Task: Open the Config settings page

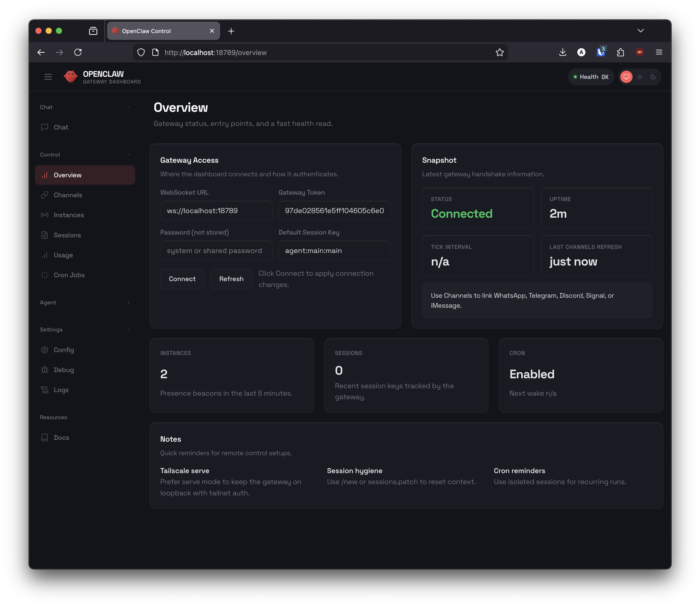Action: coord(85,350)
